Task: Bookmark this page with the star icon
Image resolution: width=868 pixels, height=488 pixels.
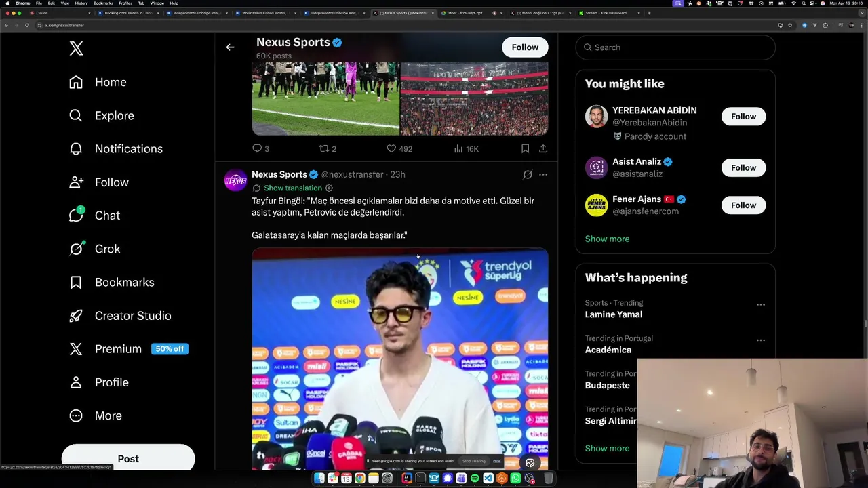Action: coord(790,25)
